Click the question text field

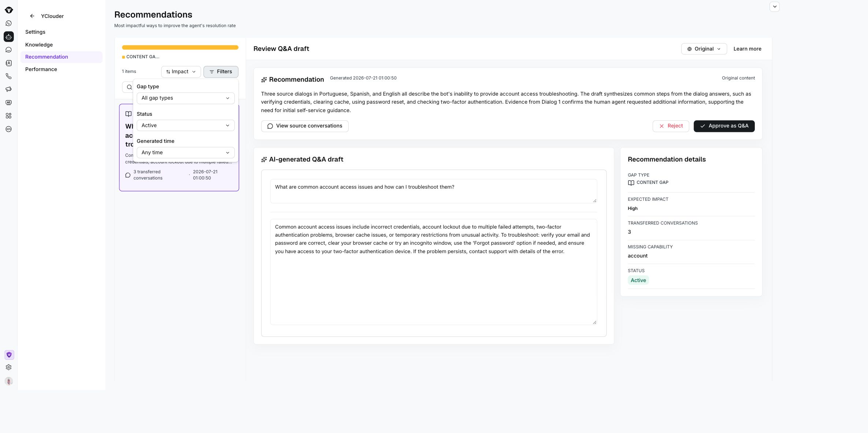coord(434,191)
